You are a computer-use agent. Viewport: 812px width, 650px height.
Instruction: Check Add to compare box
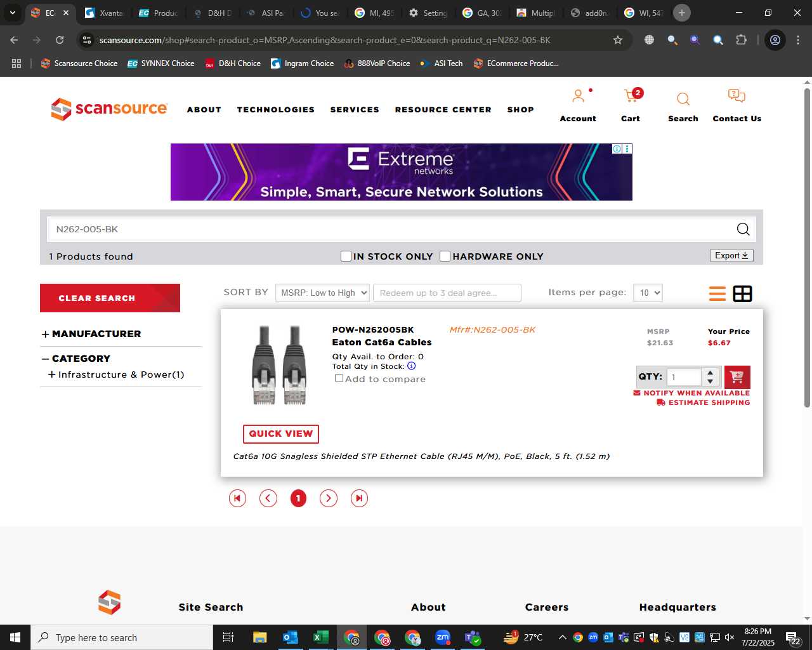pos(339,378)
